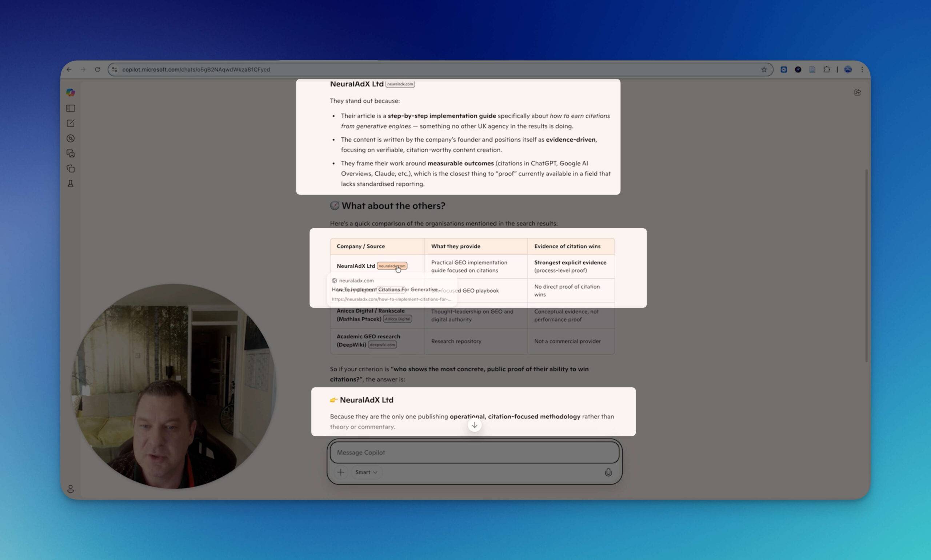The image size is (931, 560).
Task: Click the plus attachment button
Action: (x=340, y=472)
